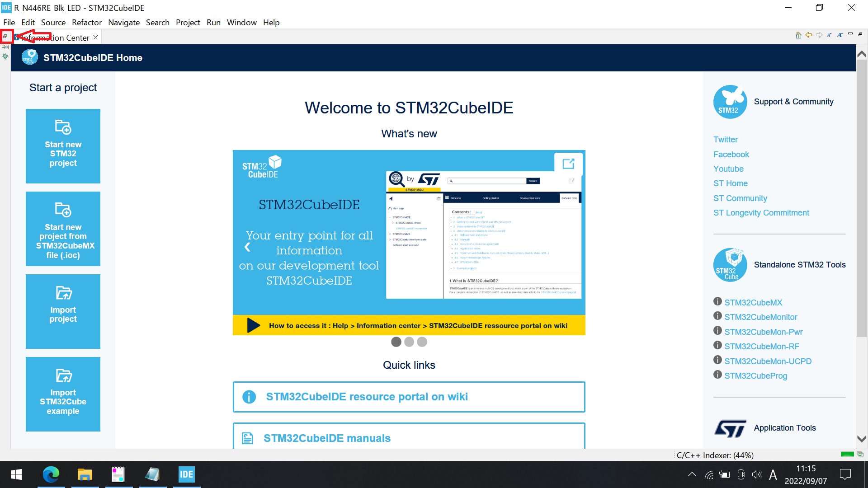This screenshot has height=488, width=868.
Task: Play the How to access it banner
Action: click(254, 325)
